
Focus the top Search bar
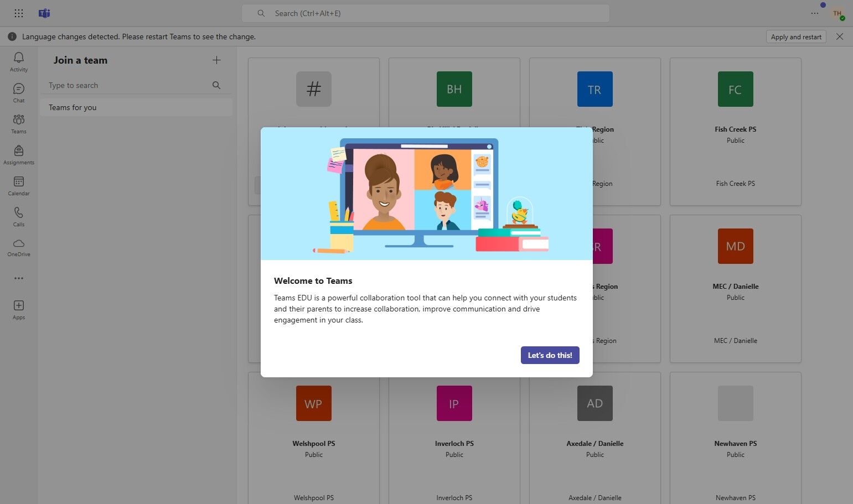[425, 13]
